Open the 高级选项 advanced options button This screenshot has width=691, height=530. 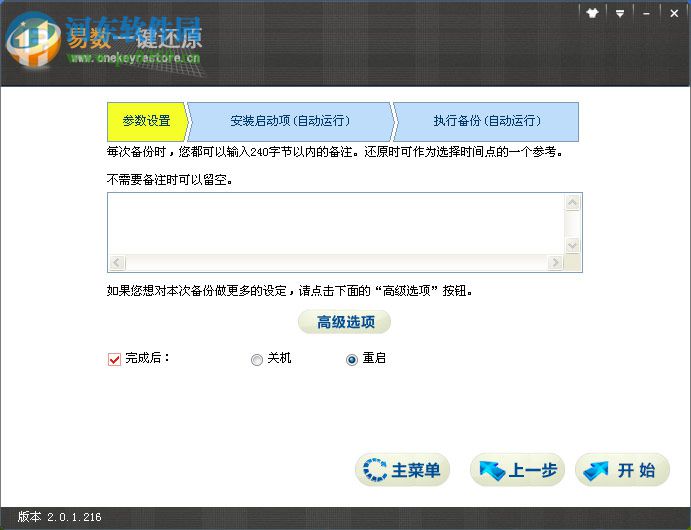point(345,322)
